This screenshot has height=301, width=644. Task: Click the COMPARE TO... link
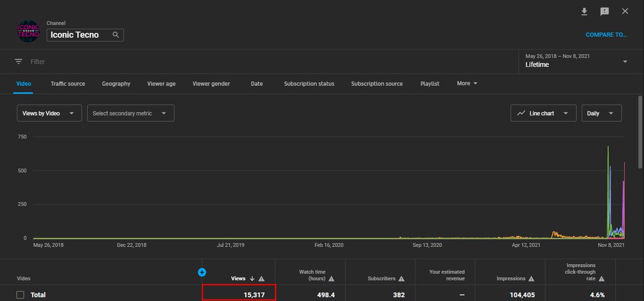pos(606,35)
